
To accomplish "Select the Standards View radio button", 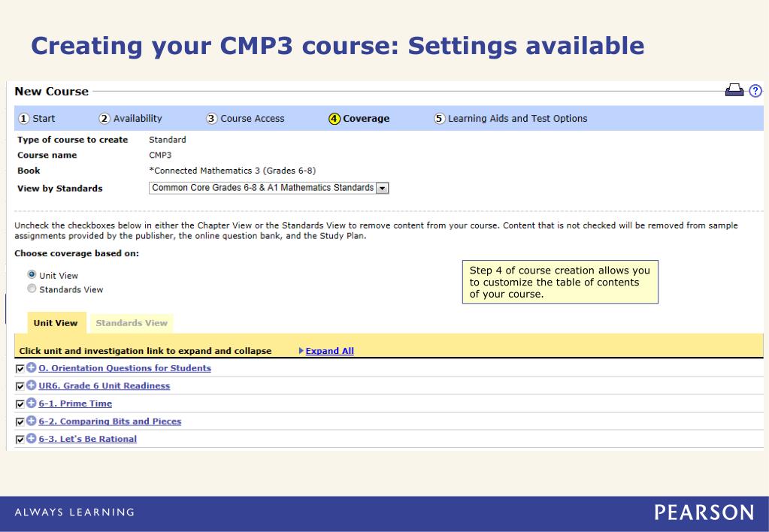I will (32, 289).
